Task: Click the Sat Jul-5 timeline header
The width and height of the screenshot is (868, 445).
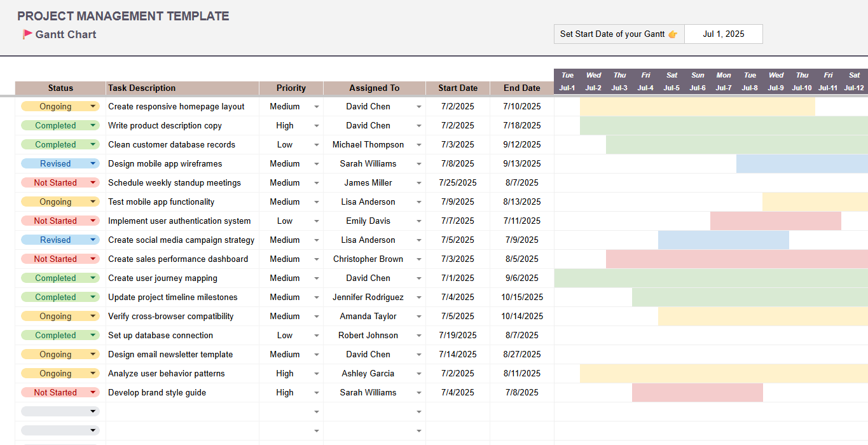Action: tap(672, 81)
